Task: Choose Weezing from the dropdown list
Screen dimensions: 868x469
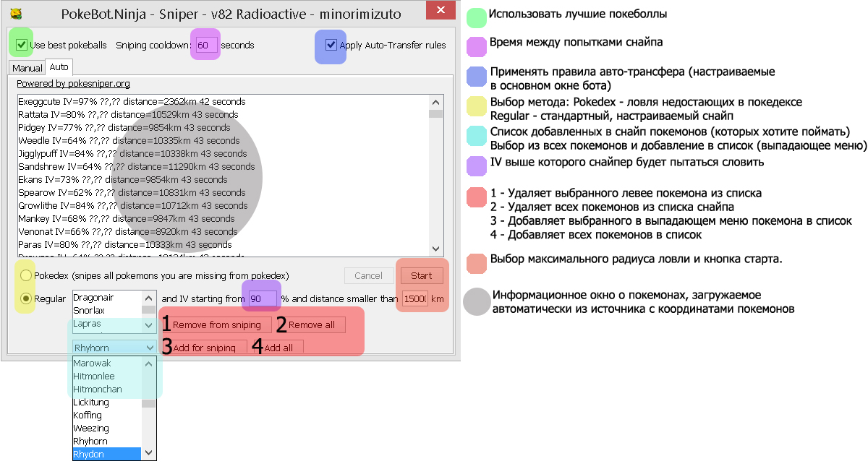Action: tap(107, 429)
